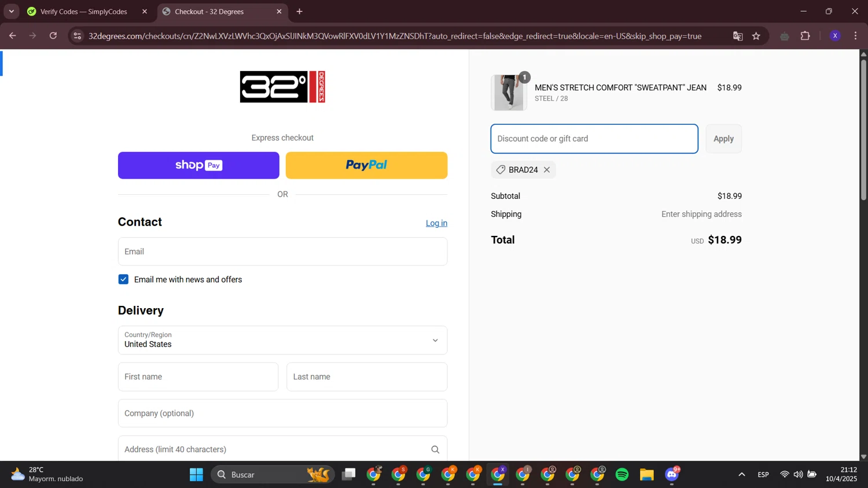868x488 pixels.
Task: Click the forward navigation arrow
Action: [x=33, y=36]
